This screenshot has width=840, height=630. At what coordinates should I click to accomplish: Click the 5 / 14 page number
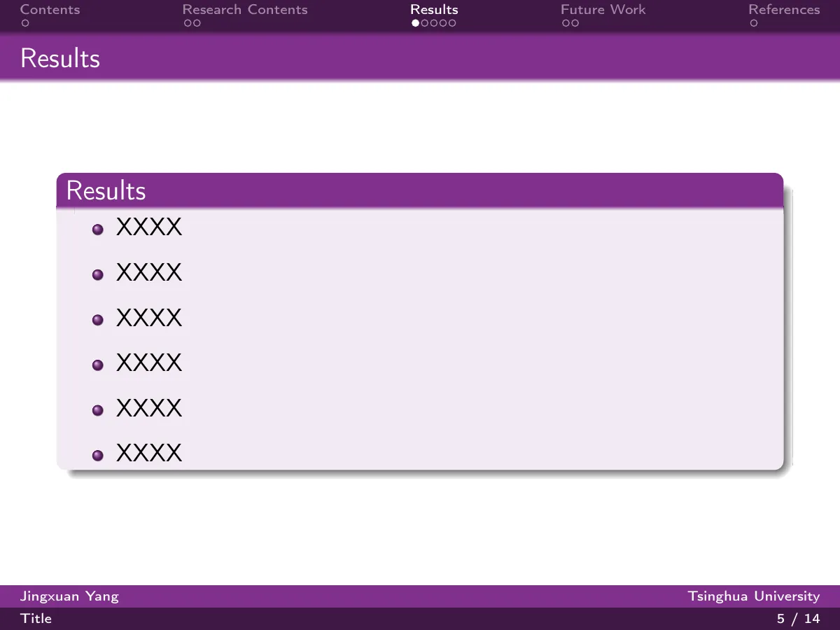(x=798, y=619)
